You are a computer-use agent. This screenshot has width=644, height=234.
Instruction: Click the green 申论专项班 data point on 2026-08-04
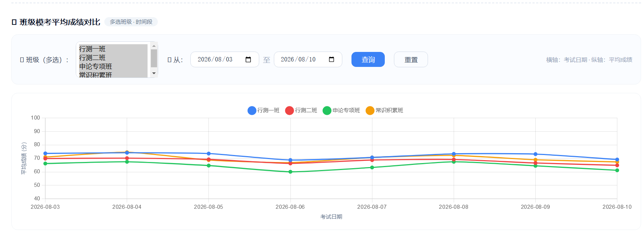[x=127, y=162]
